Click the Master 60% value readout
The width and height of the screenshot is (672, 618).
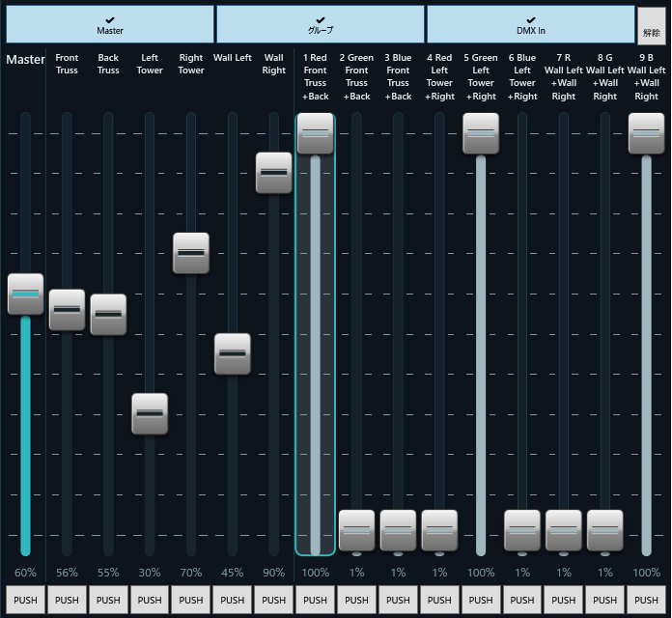pyautogui.click(x=26, y=573)
